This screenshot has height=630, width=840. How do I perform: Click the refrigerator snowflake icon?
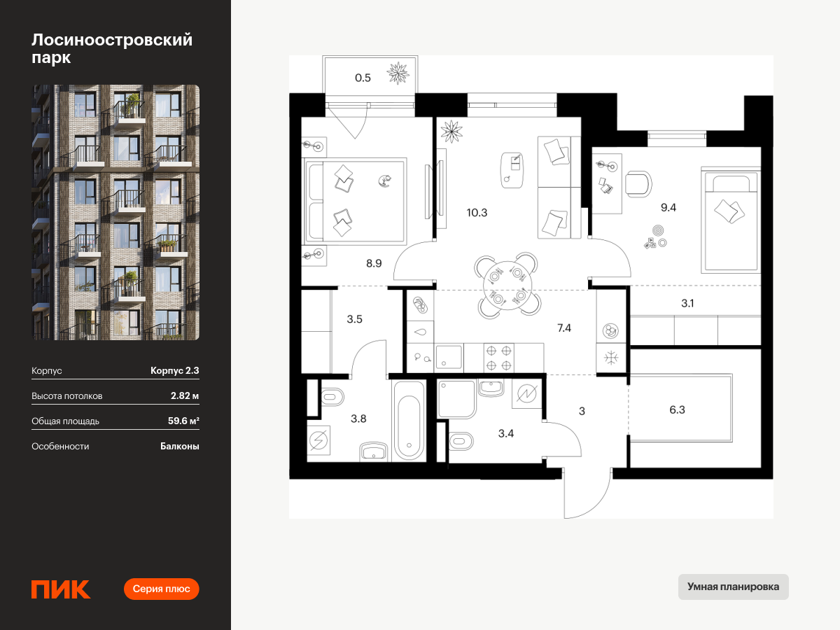611,358
